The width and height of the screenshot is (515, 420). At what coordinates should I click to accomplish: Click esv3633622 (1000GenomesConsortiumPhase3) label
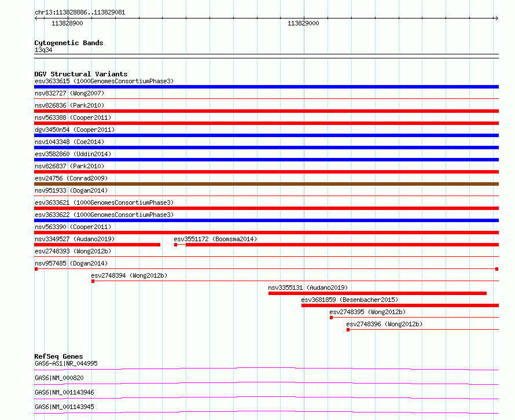(104, 215)
